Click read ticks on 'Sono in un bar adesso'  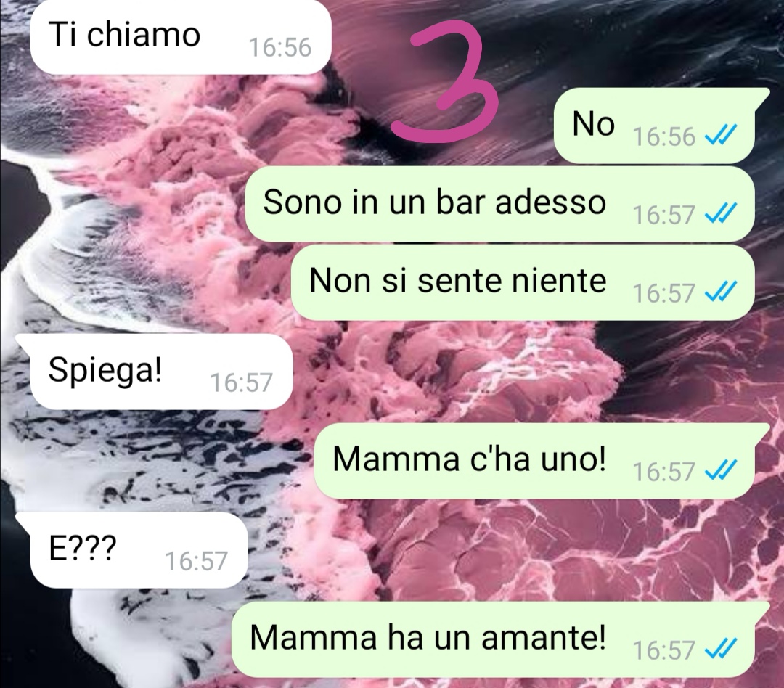721,214
